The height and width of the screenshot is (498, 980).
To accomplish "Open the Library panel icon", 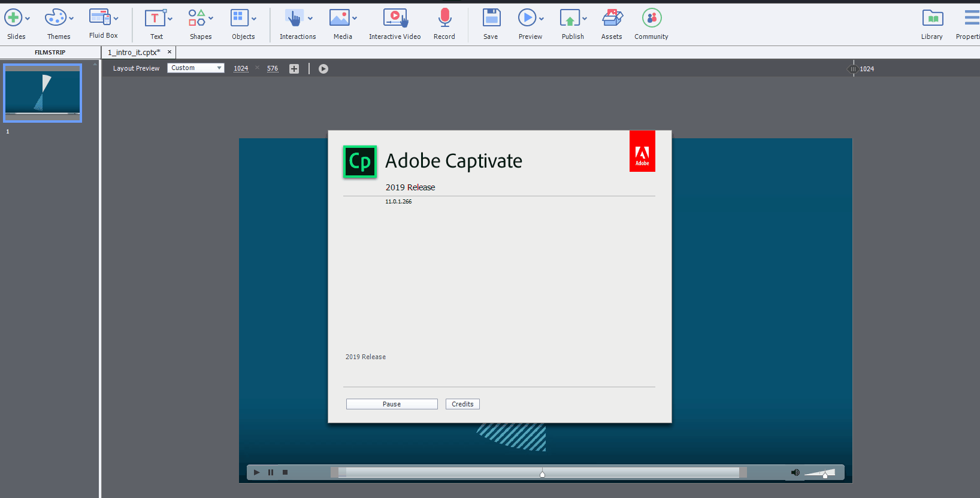I will pyautogui.click(x=933, y=18).
